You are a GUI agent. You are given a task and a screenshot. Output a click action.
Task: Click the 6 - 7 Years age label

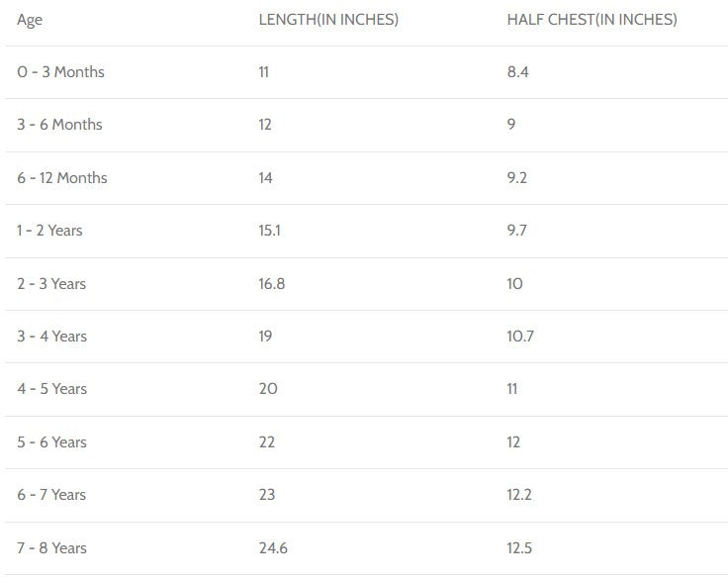(51, 495)
